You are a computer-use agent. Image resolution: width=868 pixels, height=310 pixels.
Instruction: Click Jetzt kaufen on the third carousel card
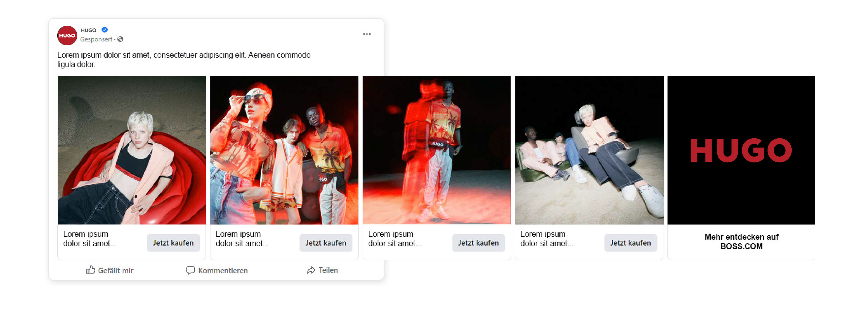[x=478, y=243]
